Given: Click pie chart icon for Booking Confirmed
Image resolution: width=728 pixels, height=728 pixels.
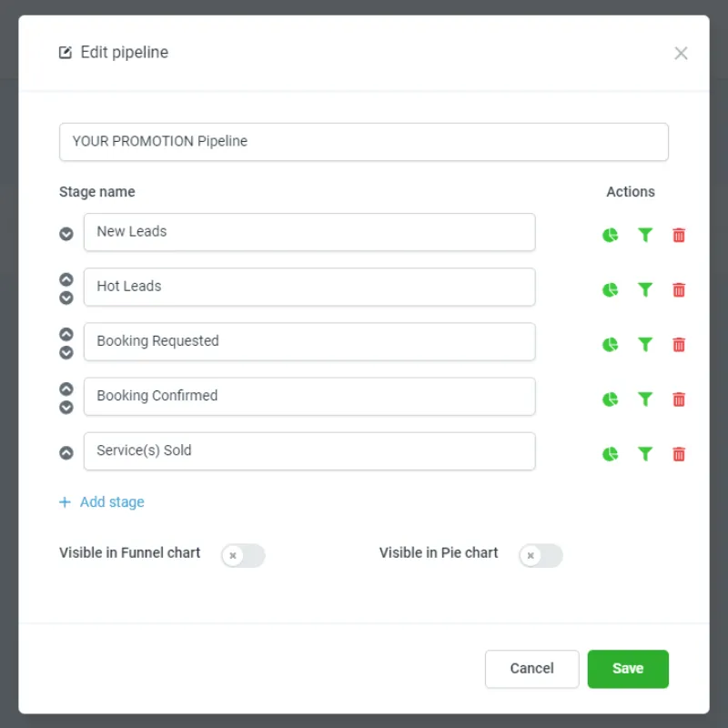Looking at the screenshot, I should (610, 399).
